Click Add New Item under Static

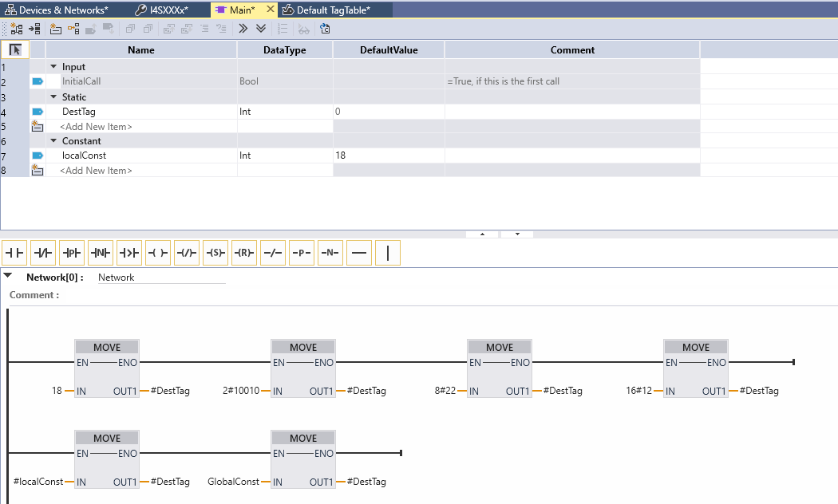pos(96,127)
